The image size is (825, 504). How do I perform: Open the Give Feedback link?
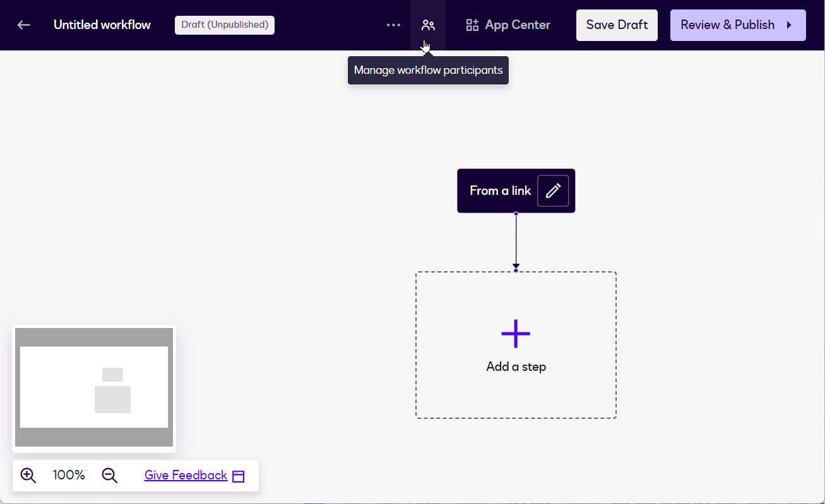click(x=186, y=475)
